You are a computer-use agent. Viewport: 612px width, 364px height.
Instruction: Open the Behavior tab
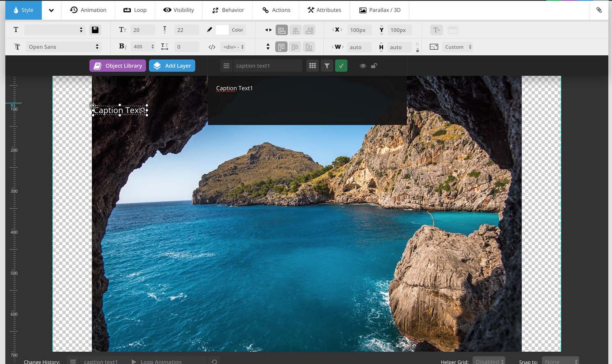[x=228, y=10]
